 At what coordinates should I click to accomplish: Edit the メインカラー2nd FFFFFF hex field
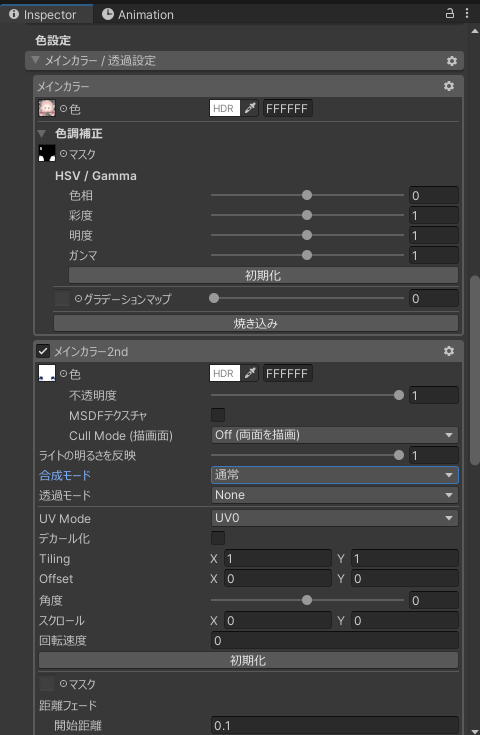point(287,373)
